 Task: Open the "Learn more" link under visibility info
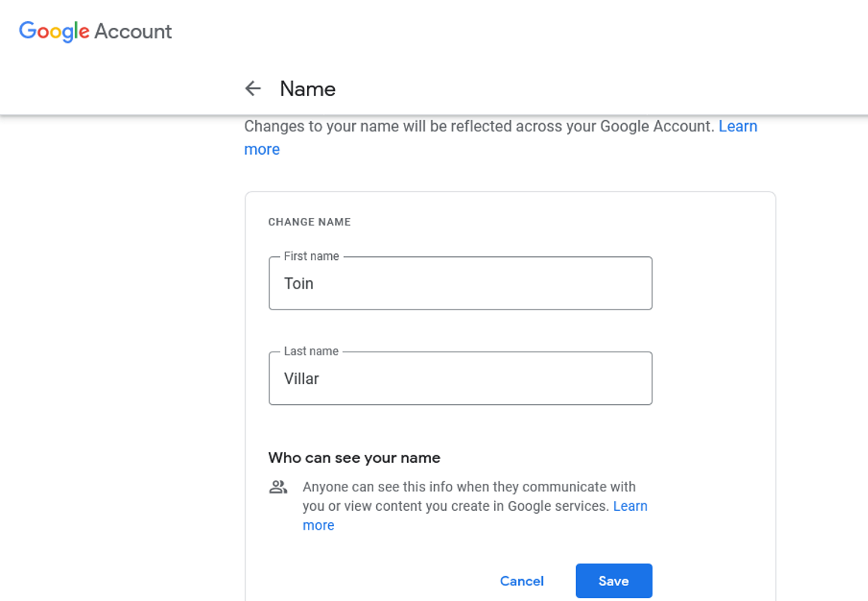[631, 506]
